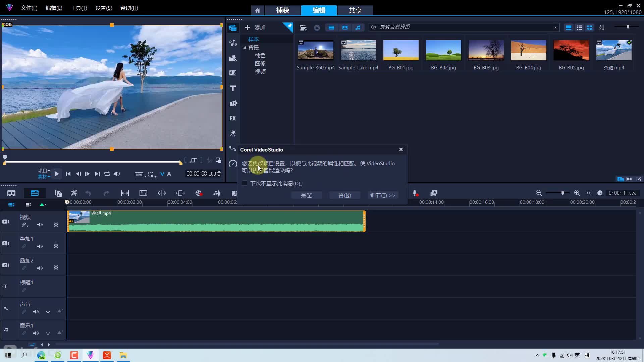Image resolution: width=644 pixels, height=362 pixels.
Task: Open the 16:9 aspect ratio dropdown
Action: 141,175
